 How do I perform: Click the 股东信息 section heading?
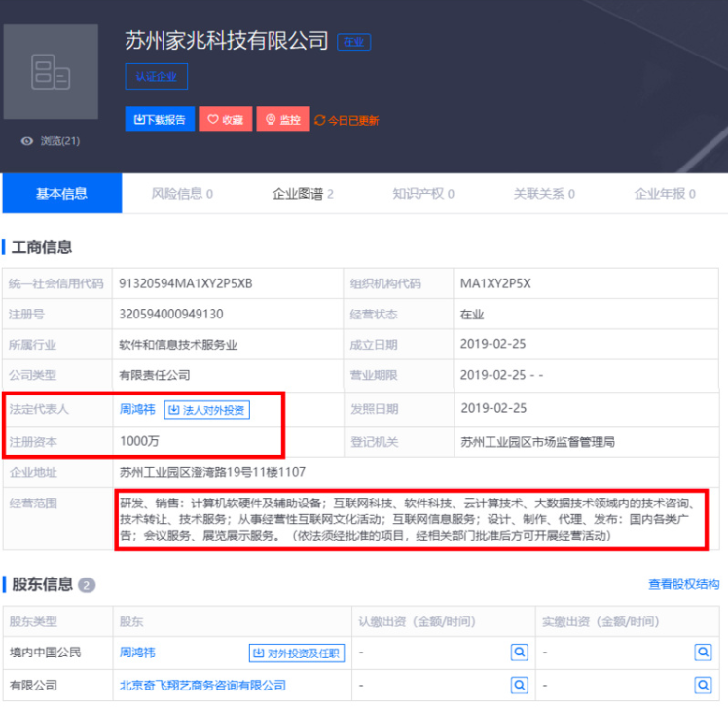click(42, 584)
